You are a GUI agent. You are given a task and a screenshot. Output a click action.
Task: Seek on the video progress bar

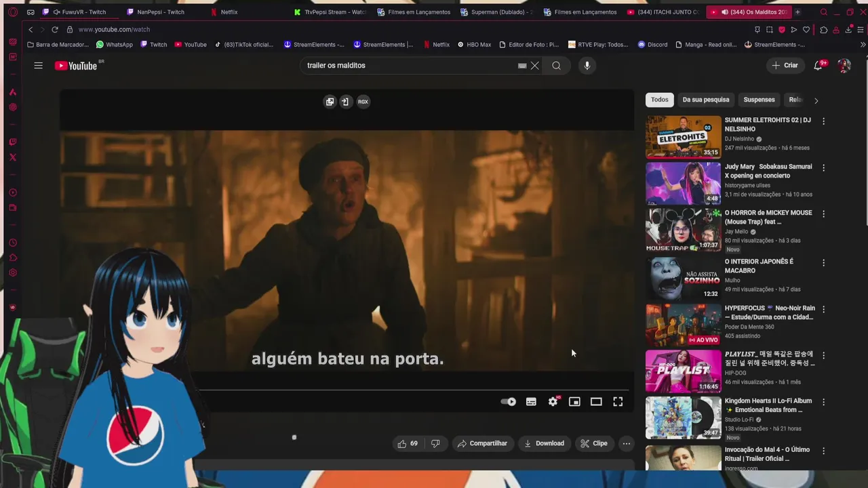(414, 389)
